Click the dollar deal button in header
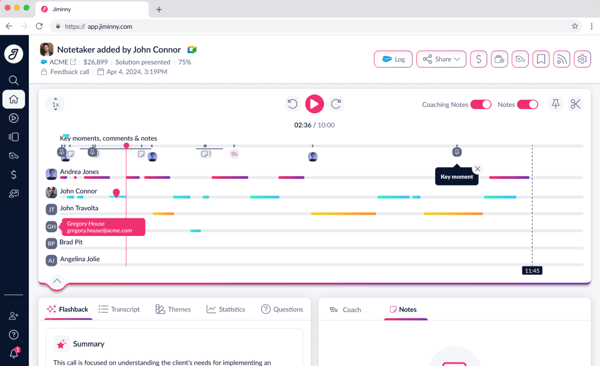This screenshot has height=366, width=600. click(478, 59)
